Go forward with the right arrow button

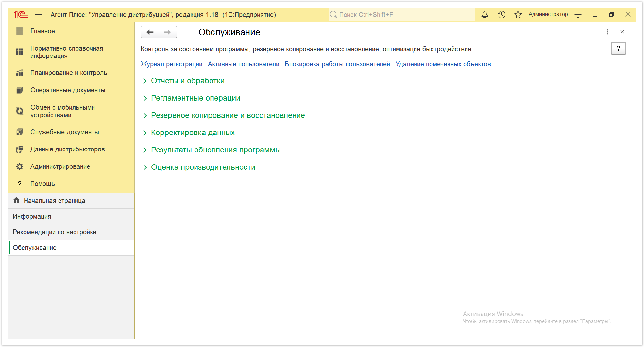pyautogui.click(x=168, y=32)
